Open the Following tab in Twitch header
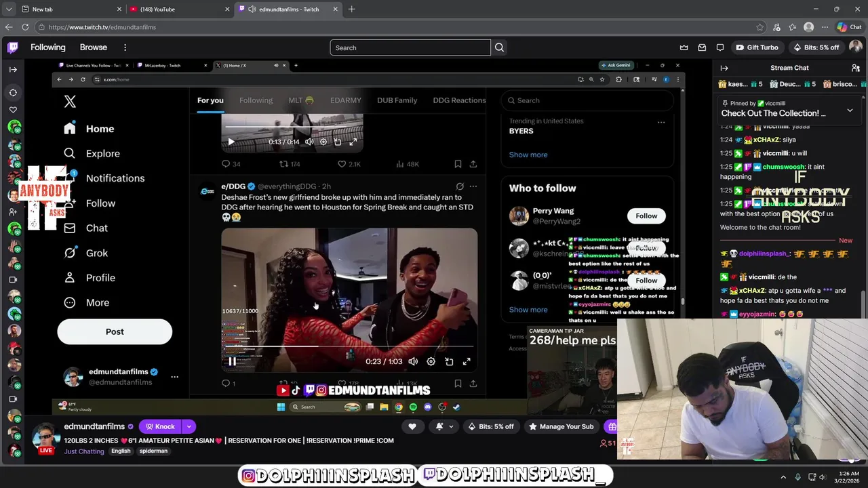The image size is (868, 488). tap(48, 47)
